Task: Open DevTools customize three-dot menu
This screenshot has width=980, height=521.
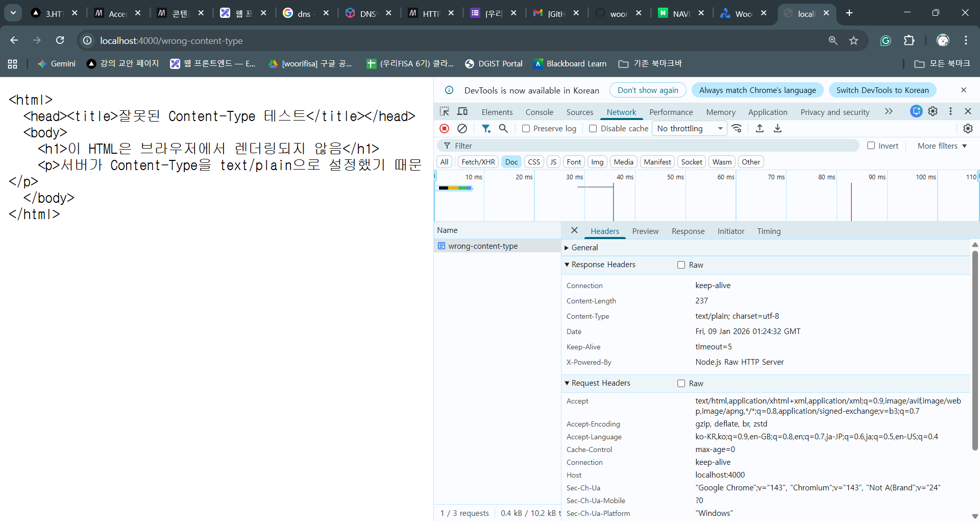Action: 950,111
